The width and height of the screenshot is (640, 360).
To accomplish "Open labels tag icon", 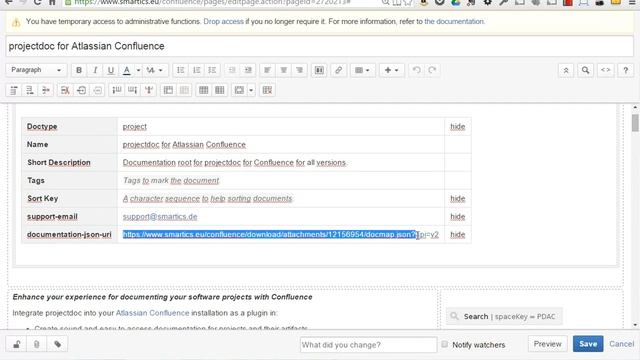I will (x=58, y=344).
